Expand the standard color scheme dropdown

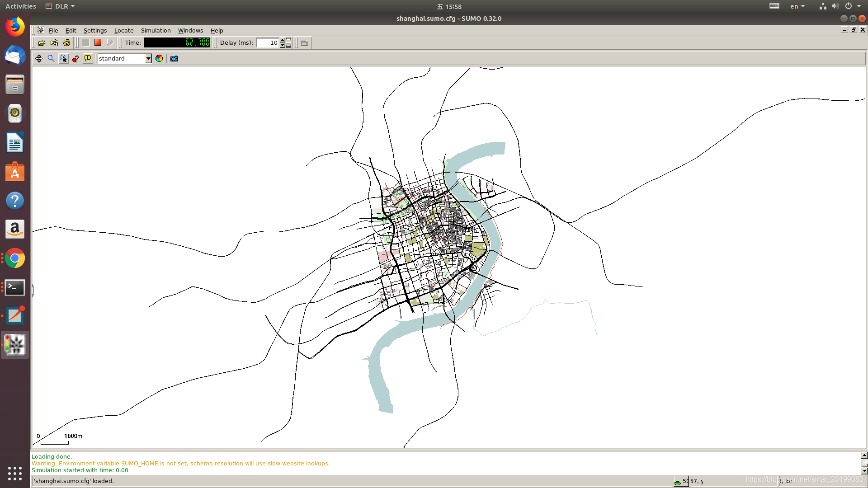(148, 58)
